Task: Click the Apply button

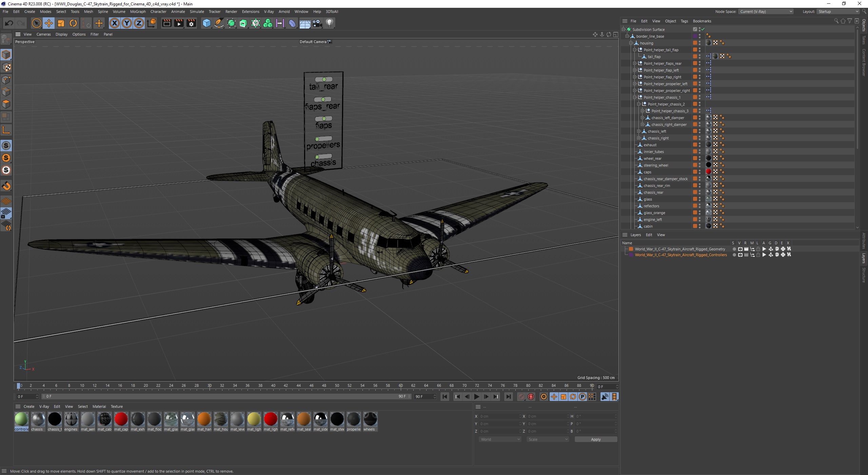Action: tap(596, 439)
